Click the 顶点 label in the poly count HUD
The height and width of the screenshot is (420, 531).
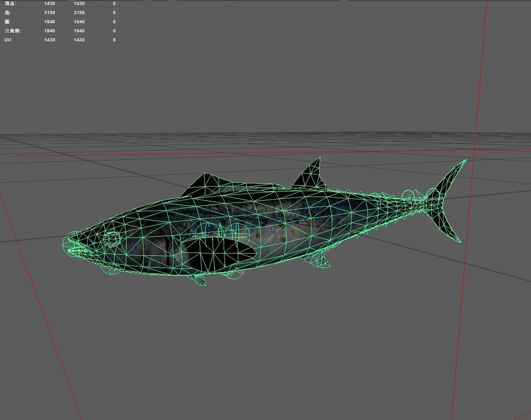point(10,3)
